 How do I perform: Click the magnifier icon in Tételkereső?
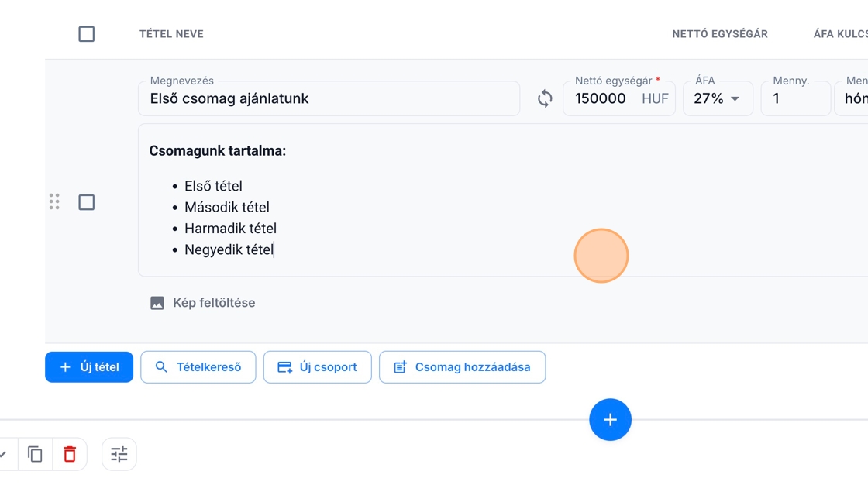pyautogui.click(x=161, y=367)
